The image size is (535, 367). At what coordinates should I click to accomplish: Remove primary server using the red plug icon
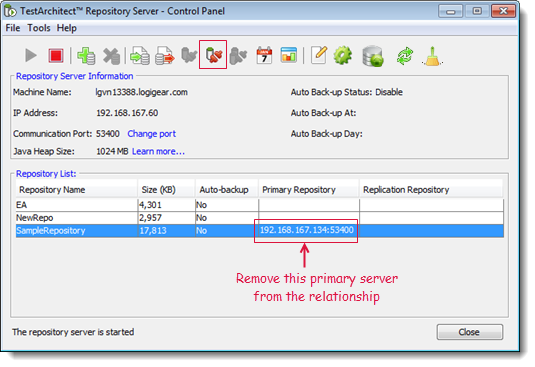pyautogui.click(x=213, y=55)
